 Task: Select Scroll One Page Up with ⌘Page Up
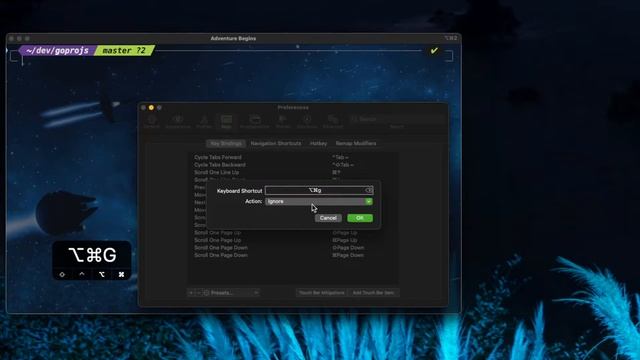click(x=293, y=240)
